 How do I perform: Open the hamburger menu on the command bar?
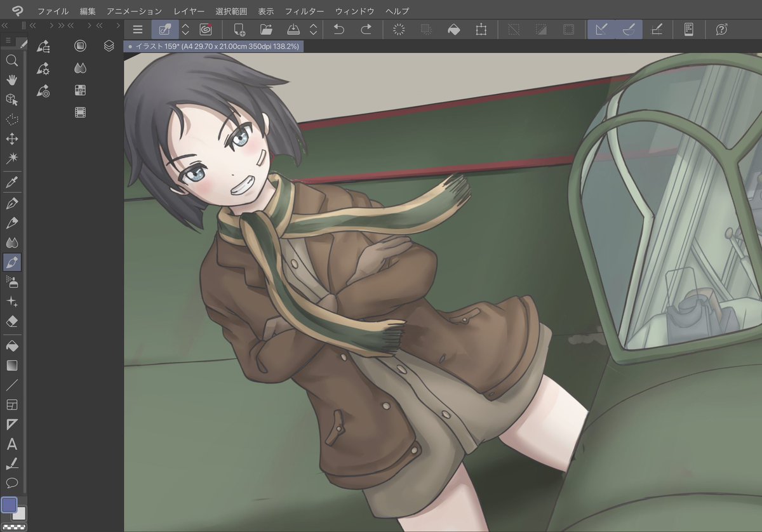[138, 29]
